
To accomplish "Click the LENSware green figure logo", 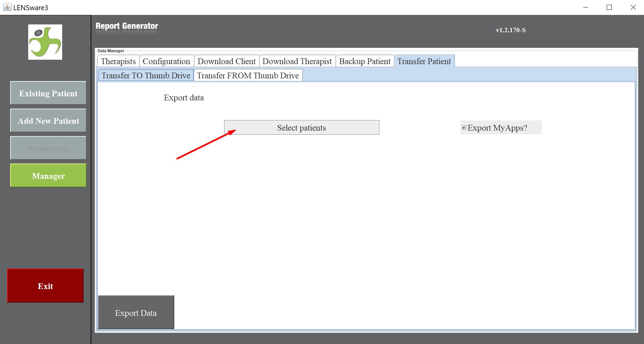I will (x=45, y=42).
